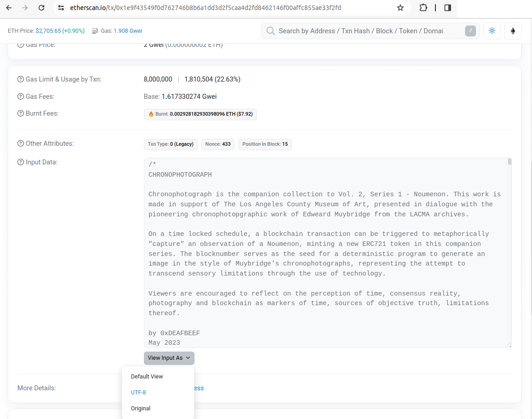Click the slash shortcut key badge
This screenshot has height=419, width=532.
click(470, 31)
